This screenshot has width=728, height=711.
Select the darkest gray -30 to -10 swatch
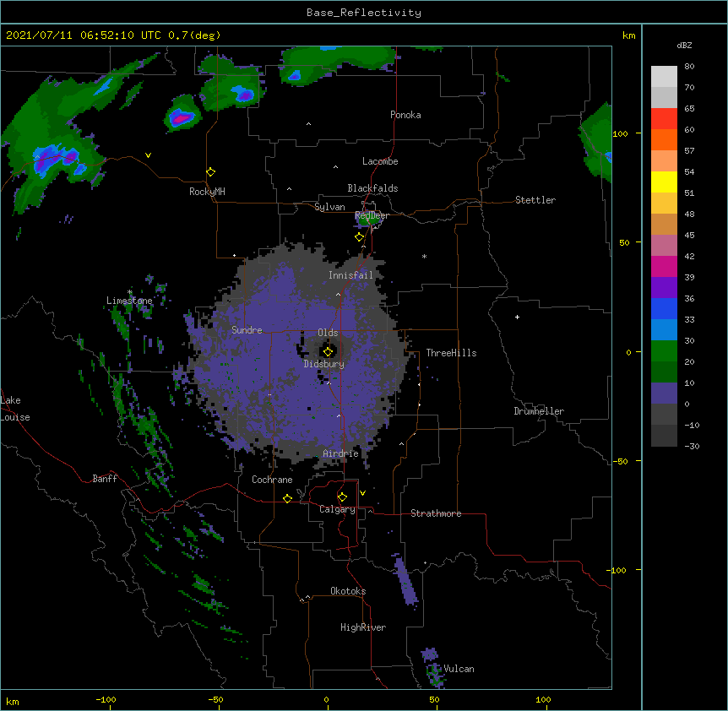664,436
